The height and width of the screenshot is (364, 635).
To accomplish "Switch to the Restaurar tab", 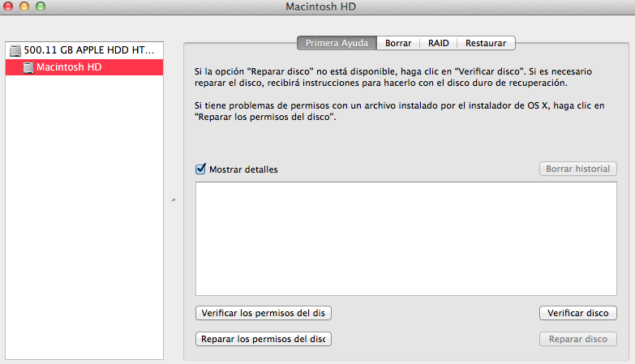I will (486, 43).
